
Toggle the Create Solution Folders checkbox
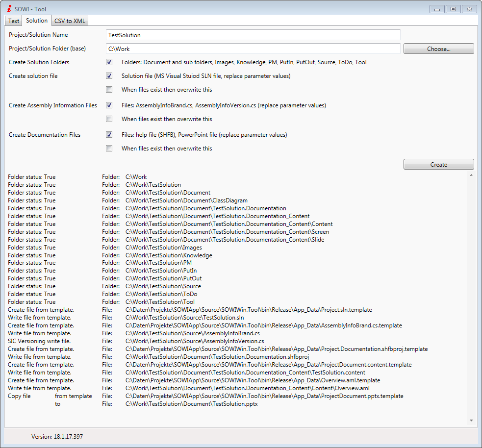(x=109, y=62)
